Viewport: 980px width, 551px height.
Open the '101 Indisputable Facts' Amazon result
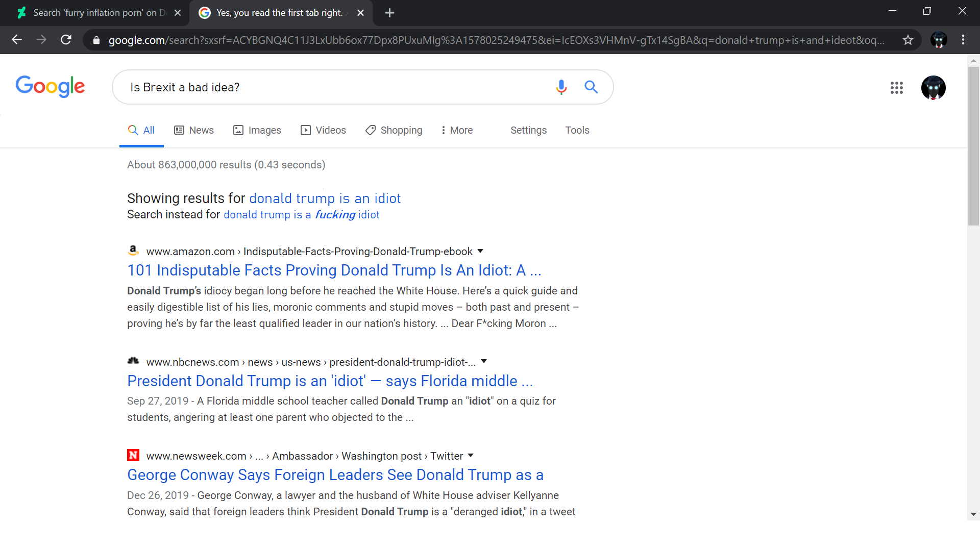tap(334, 270)
